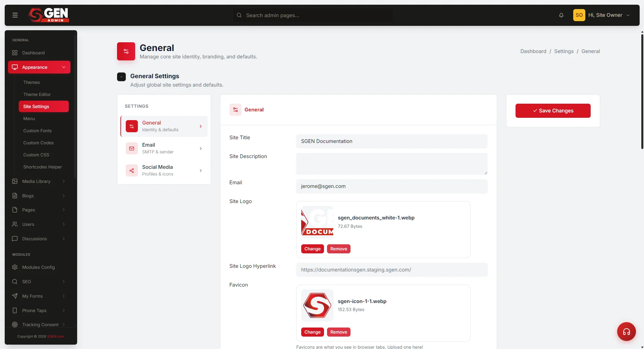Click the General settings sliders icon in list
The height and width of the screenshot is (349, 644).
pyautogui.click(x=132, y=126)
